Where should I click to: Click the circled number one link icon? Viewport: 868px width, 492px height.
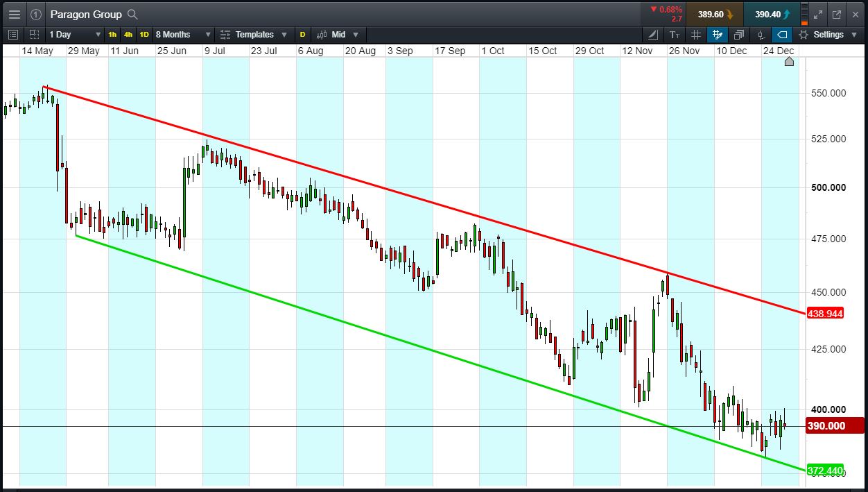(x=36, y=14)
